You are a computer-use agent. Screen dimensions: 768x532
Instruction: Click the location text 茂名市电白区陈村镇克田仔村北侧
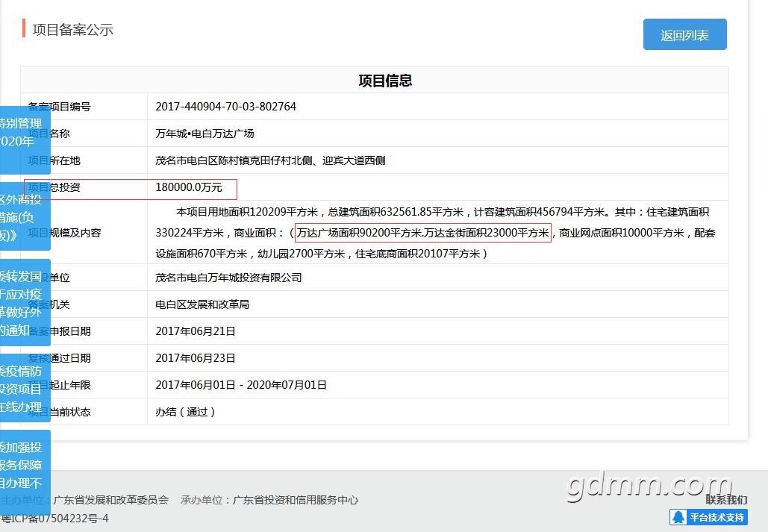click(234, 160)
